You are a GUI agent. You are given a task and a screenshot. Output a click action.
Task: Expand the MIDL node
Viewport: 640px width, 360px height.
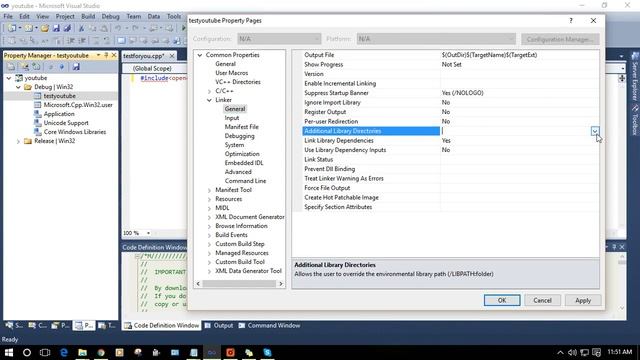click(209, 208)
